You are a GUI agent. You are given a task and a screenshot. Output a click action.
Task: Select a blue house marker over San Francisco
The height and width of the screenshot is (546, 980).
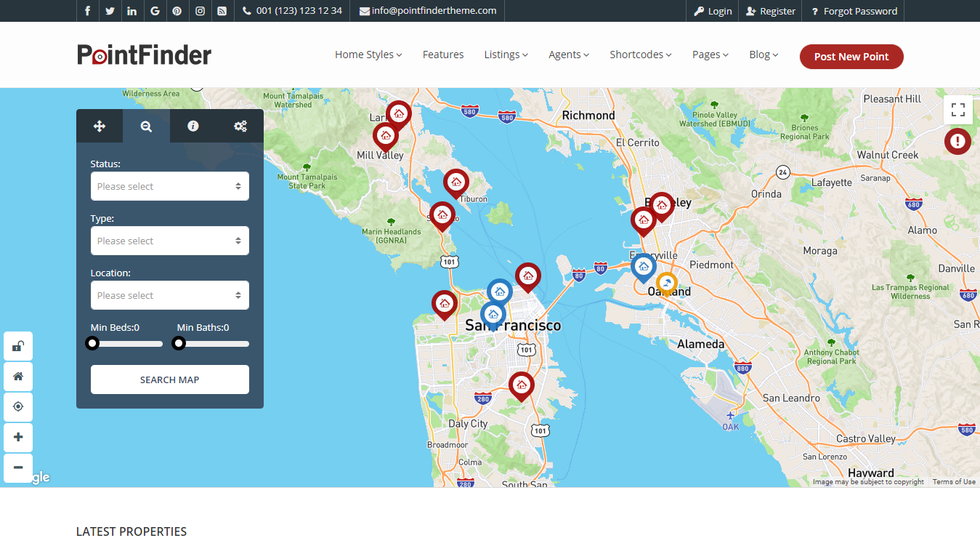click(x=499, y=290)
